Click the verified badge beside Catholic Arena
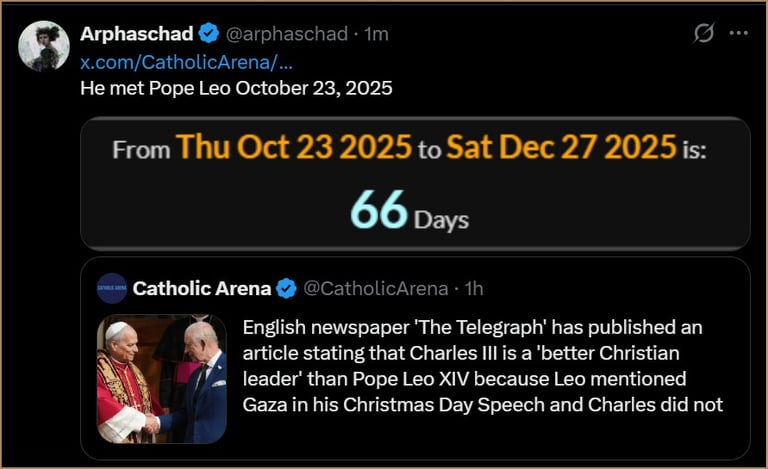The image size is (768, 469). click(286, 289)
